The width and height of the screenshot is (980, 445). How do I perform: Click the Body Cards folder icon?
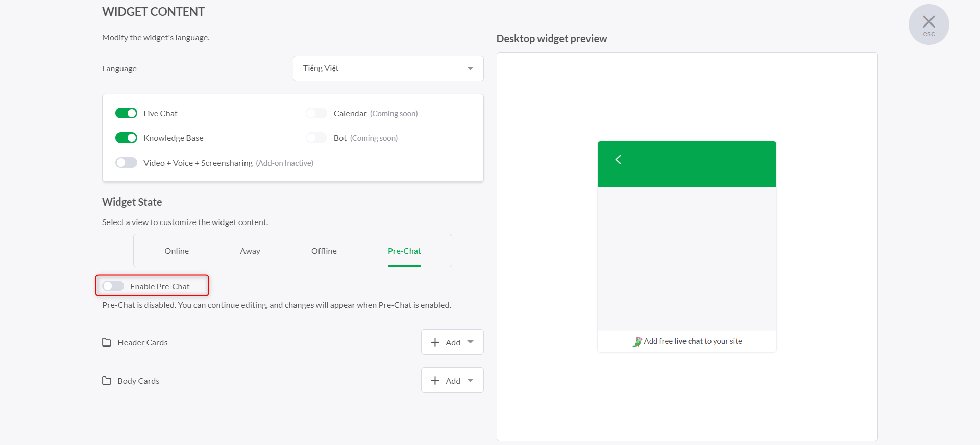pyautogui.click(x=107, y=381)
